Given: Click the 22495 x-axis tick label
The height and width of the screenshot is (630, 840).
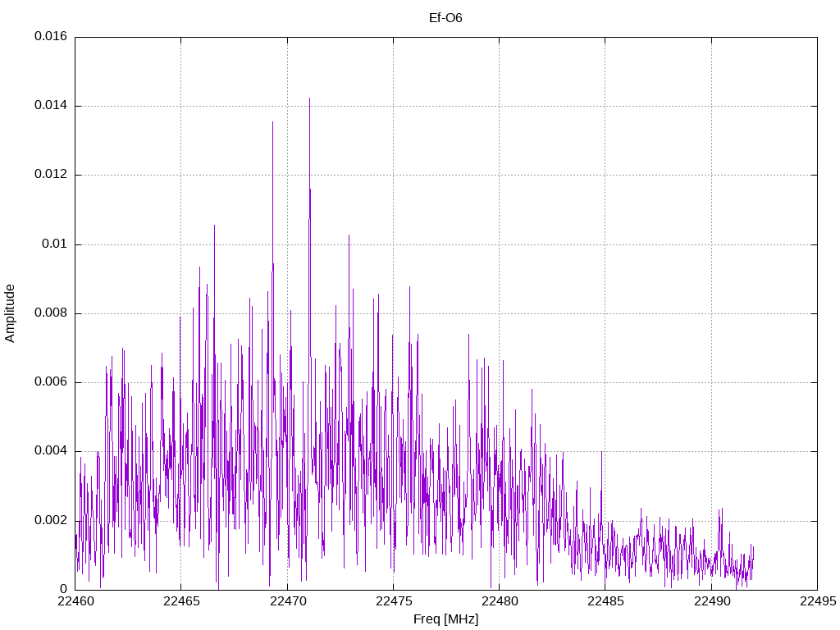Looking at the screenshot, I should tap(818, 601).
